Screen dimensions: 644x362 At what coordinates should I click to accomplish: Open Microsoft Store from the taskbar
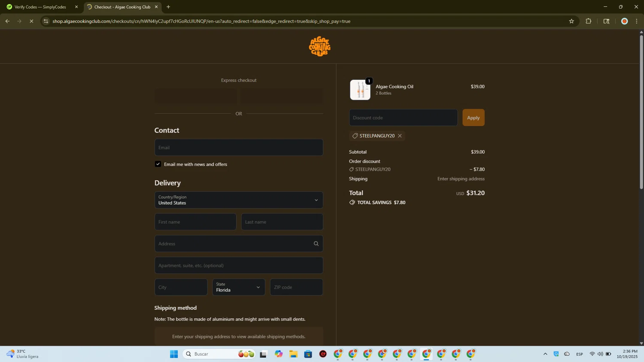pyautogui.click(x=308, y=354)
